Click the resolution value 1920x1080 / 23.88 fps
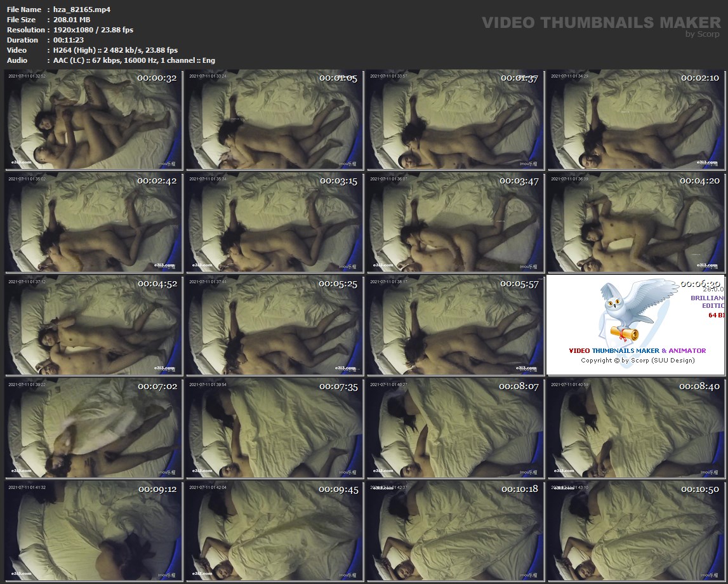 click(x=93, y=30)
